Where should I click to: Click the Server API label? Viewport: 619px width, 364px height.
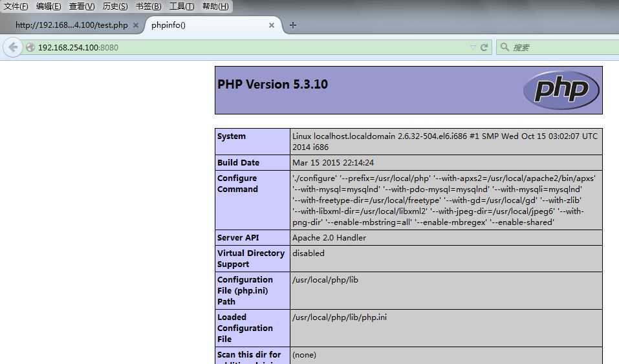pos(238,238)
